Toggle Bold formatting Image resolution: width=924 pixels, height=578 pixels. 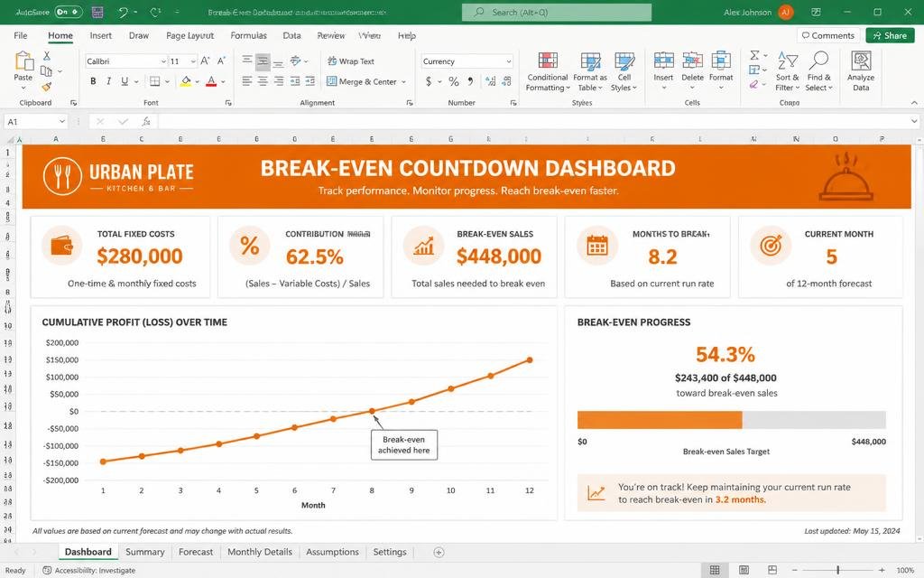[x=93, y=81]
